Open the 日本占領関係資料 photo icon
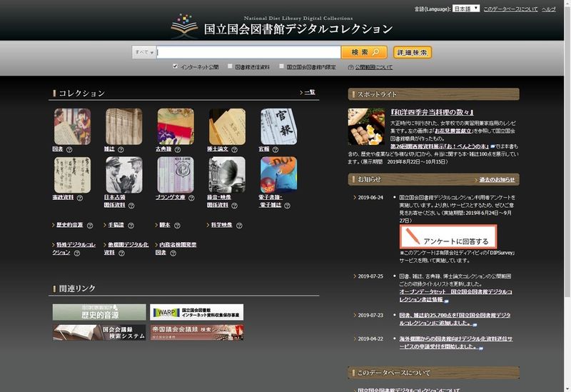 click(x=123, y=175)
